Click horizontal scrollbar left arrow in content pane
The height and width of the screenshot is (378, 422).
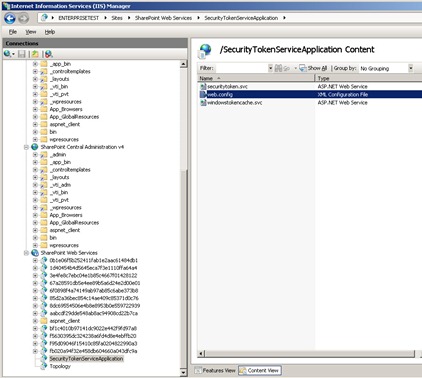point(201,354)
